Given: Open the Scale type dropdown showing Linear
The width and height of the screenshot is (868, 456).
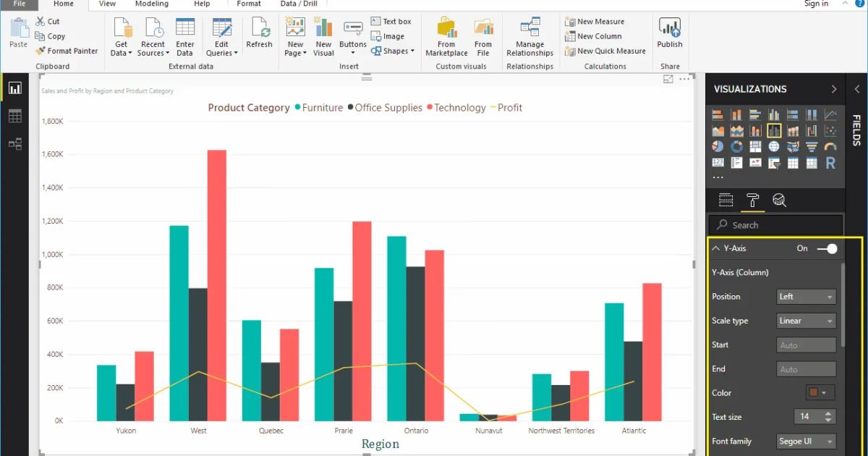Looking at the screenshot, I should (805, 320).
